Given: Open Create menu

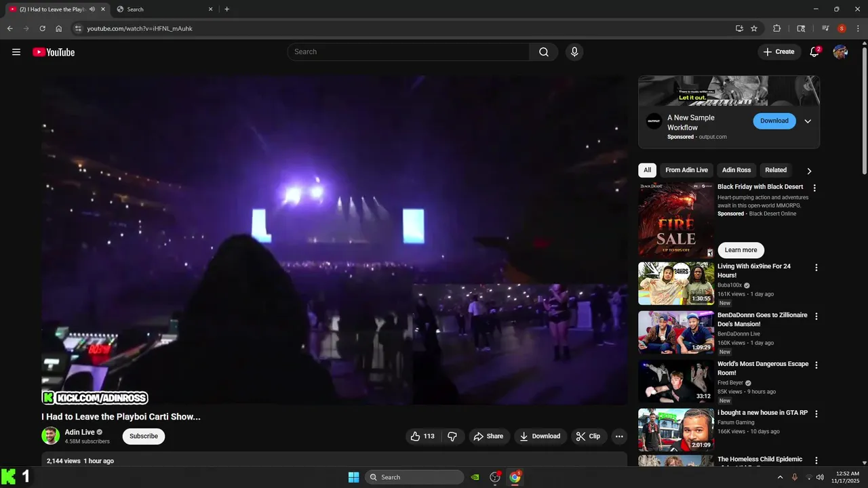Looking at the screenshot, I should (778, 52).
